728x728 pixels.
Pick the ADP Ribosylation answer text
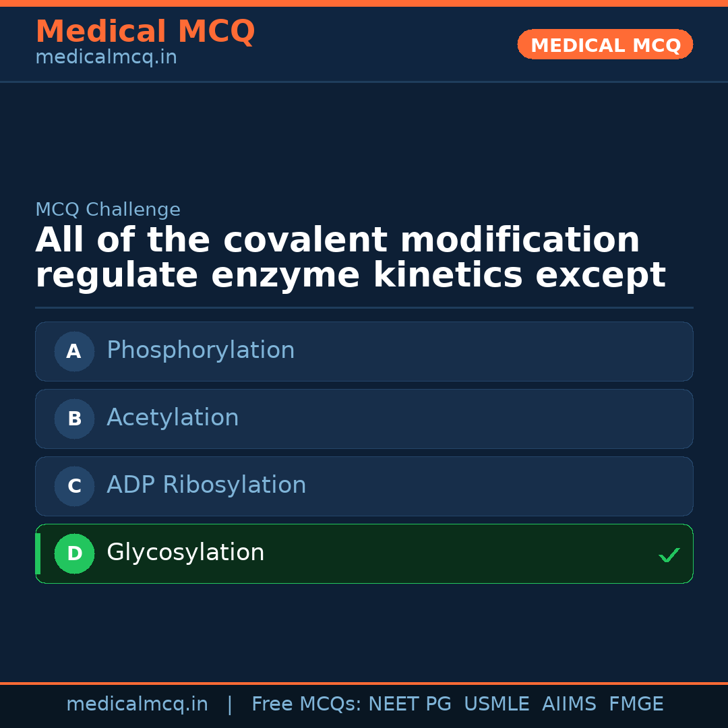206,485
